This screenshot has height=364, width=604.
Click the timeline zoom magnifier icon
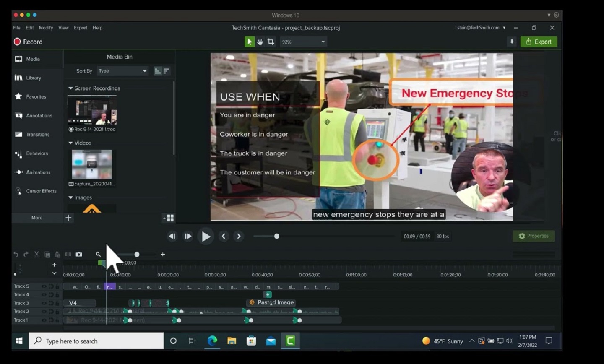pos(98,254)
